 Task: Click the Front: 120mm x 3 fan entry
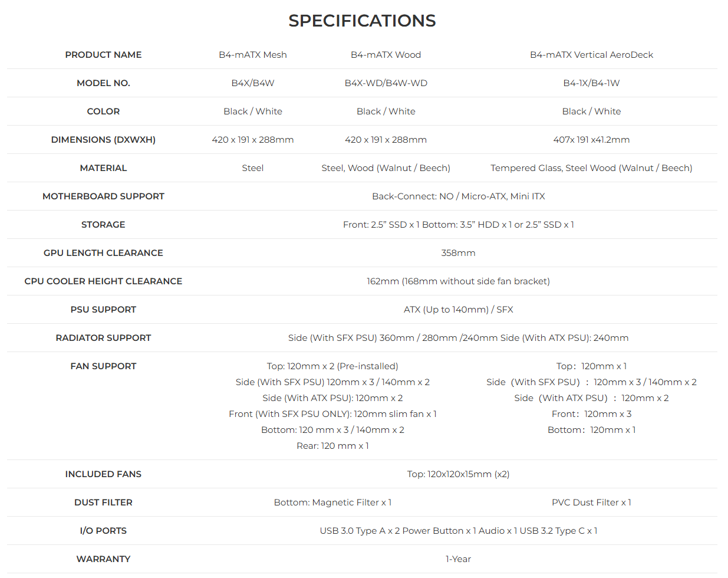point(591,414)
